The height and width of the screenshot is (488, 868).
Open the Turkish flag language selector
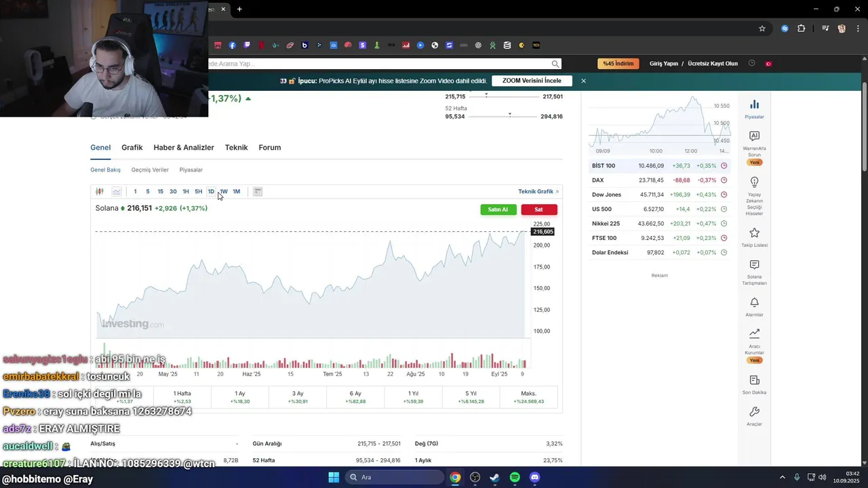pos(769,64)
